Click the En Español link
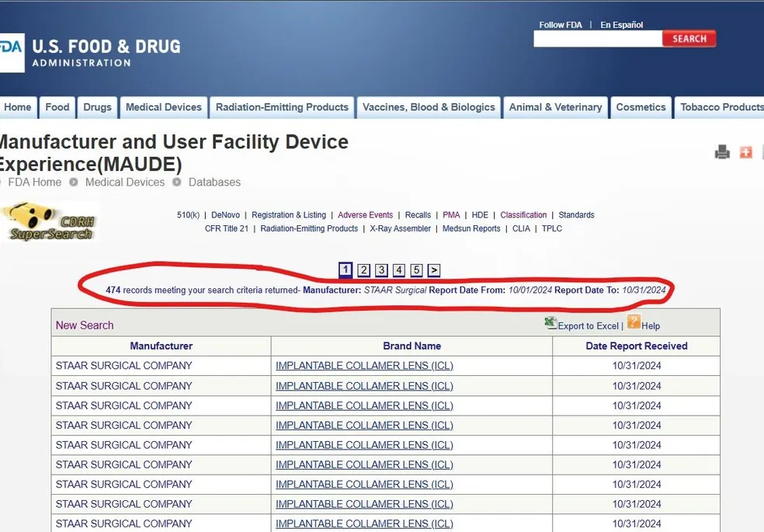Image resolution: width=764 pixels, height=532 pixels. pos(621,25)
